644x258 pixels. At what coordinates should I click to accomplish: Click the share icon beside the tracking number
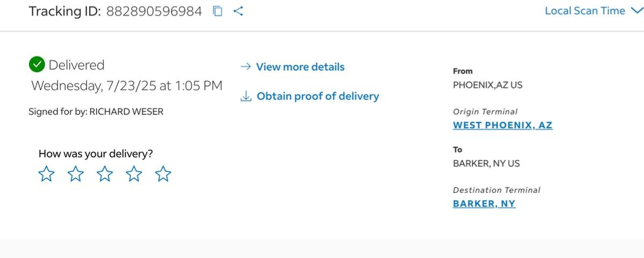238,11
